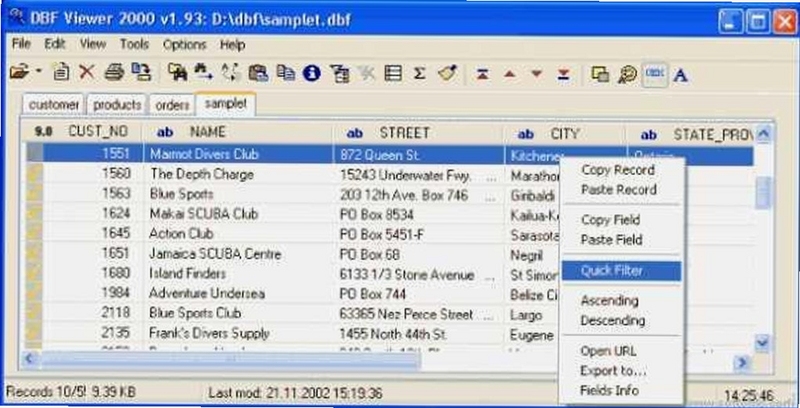
Task: Click the Sigma sum icon
Action: (419, 74)
